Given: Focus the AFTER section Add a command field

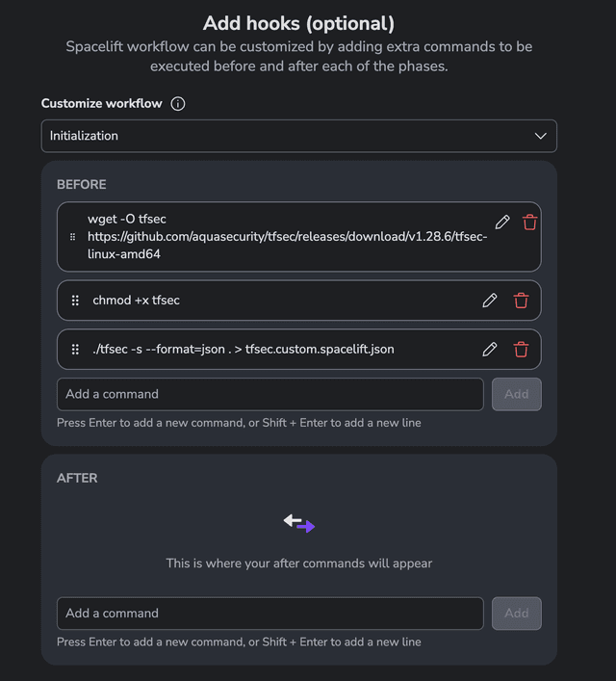Looking at the screenshot, I should (269, 614).
